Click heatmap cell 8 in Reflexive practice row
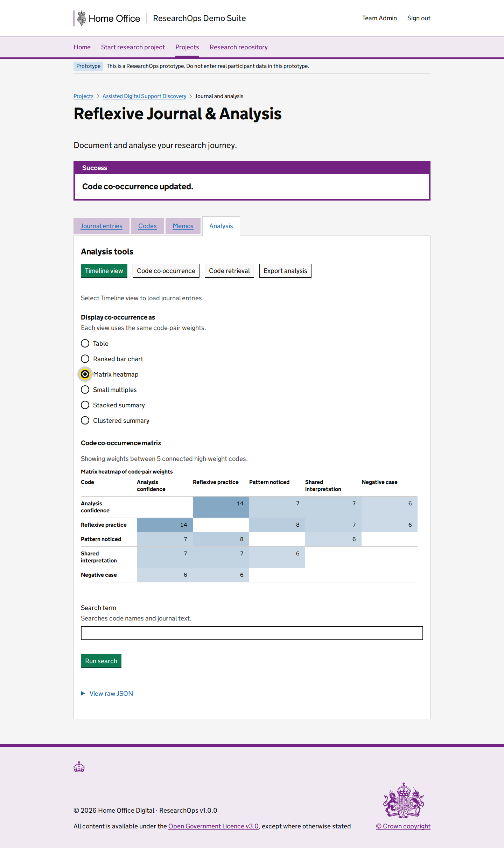Image resolution: width=504 pixels, height=848 pixels. tap(277, 525)
